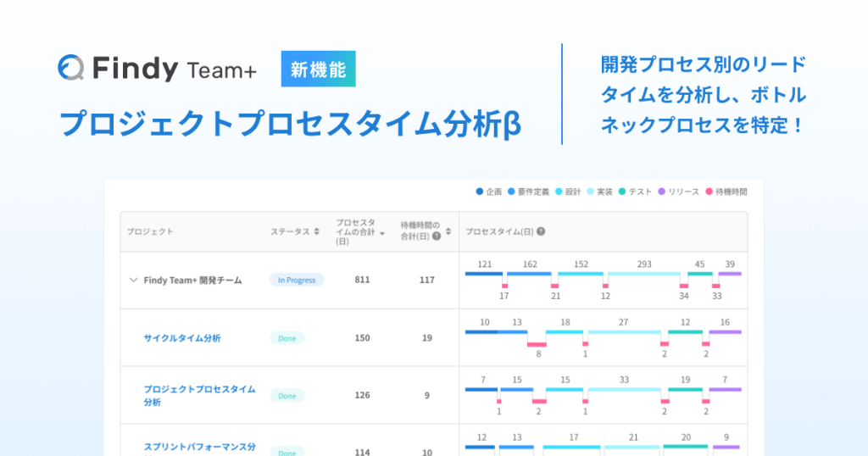The height and width of the screenshot is (456, 868).
Task: Click the Findy Team+ 開発チーム row label
Action: [x=192, y=280]
